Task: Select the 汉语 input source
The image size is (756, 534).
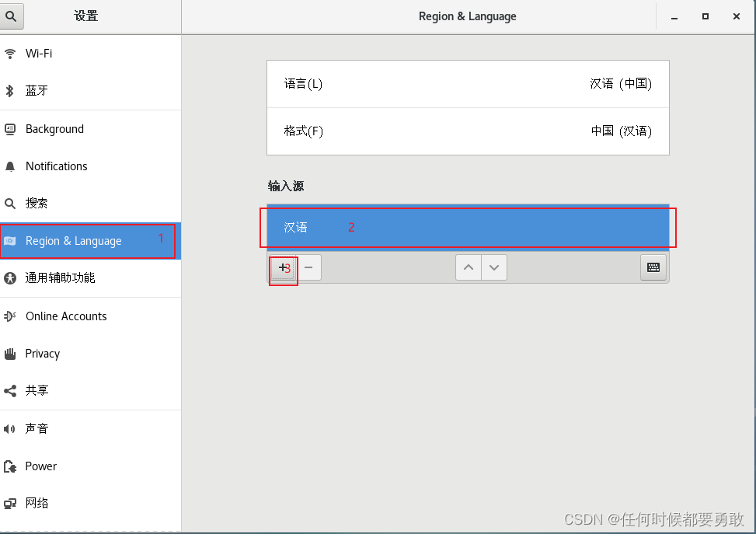Action: (468, 227)
